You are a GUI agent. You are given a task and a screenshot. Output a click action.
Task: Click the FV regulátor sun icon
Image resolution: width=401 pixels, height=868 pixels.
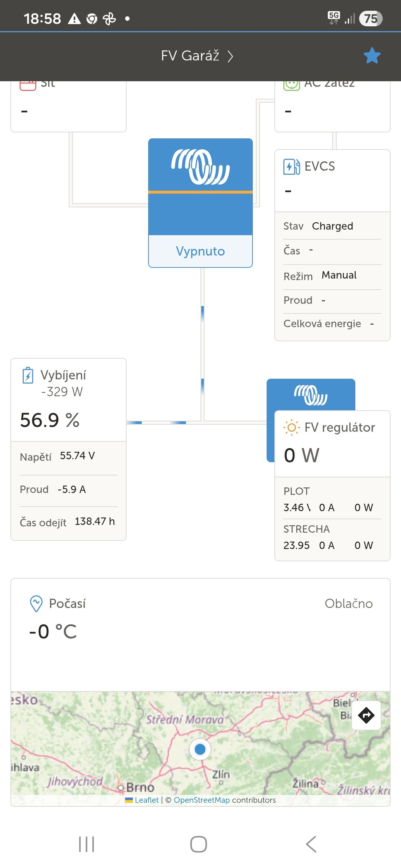(x=291, y=427)
